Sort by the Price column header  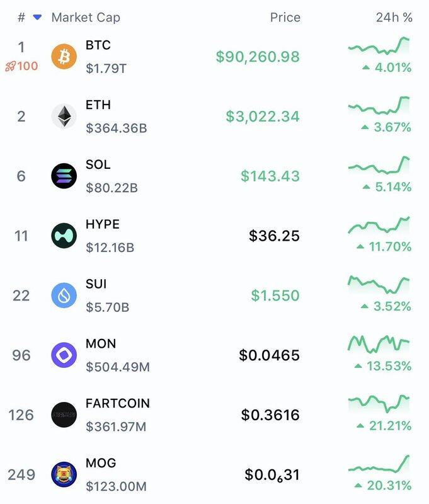point(285,18)
